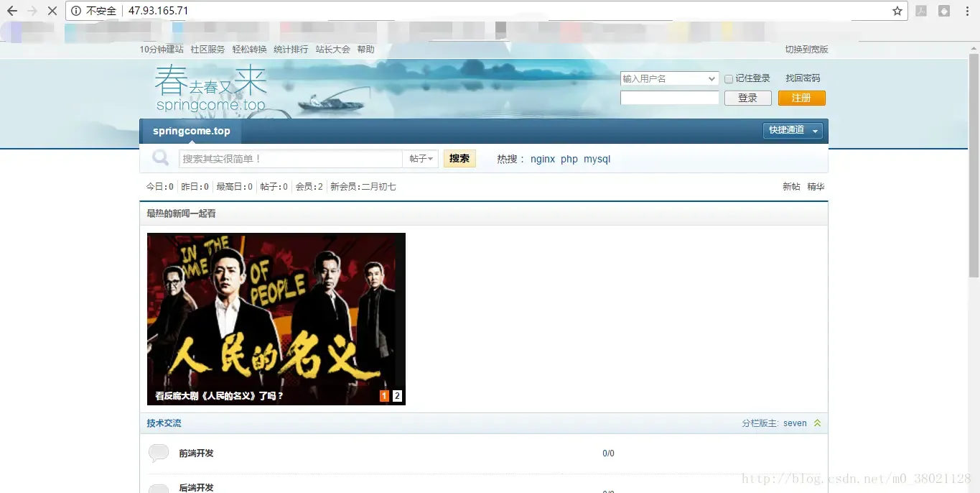Bookmark the page with the star icon
This screenshot has width=980, height=493.
(897, 11)
